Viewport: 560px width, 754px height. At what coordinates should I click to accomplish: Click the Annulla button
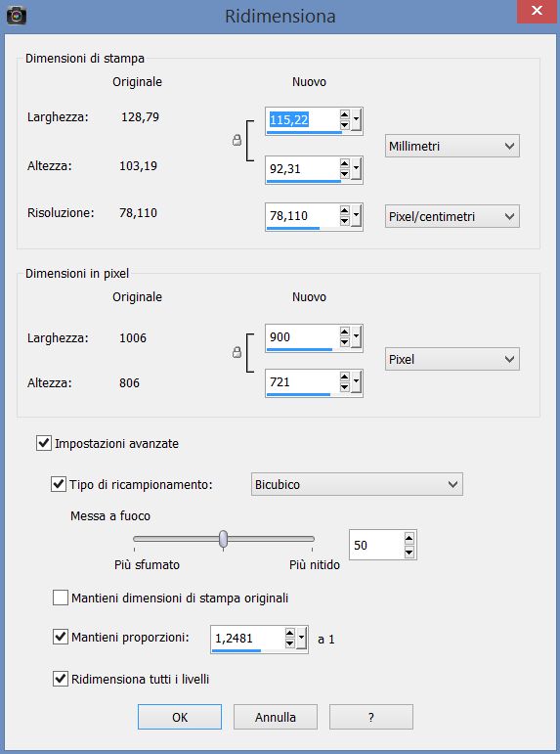[276, 717]
